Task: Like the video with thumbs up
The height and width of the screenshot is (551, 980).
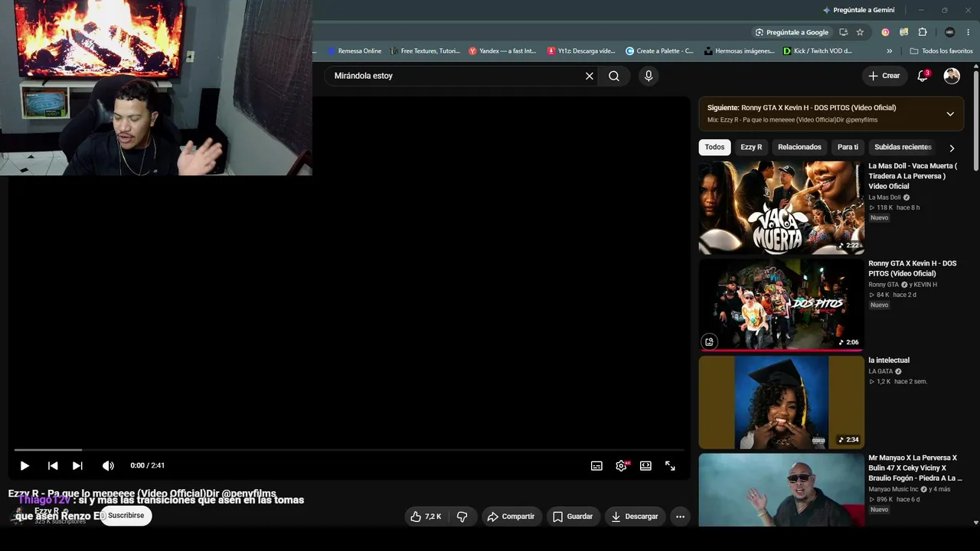Action: 426,517
